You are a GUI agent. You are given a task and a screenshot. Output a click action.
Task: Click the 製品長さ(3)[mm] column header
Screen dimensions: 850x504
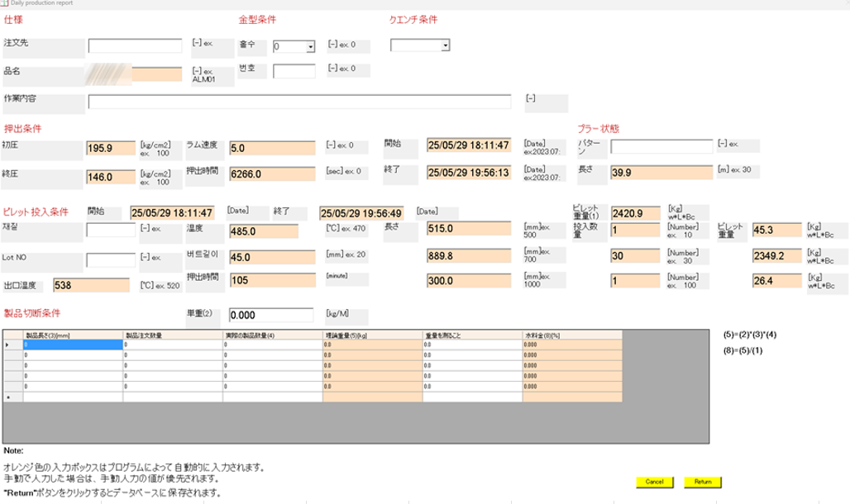pos(73,335)
